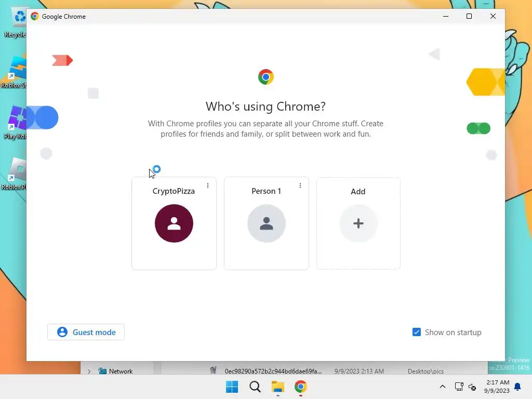Browse in Guest mode
Image resolution: width=532 pixels, height=399 pixels.
(86, 332)
